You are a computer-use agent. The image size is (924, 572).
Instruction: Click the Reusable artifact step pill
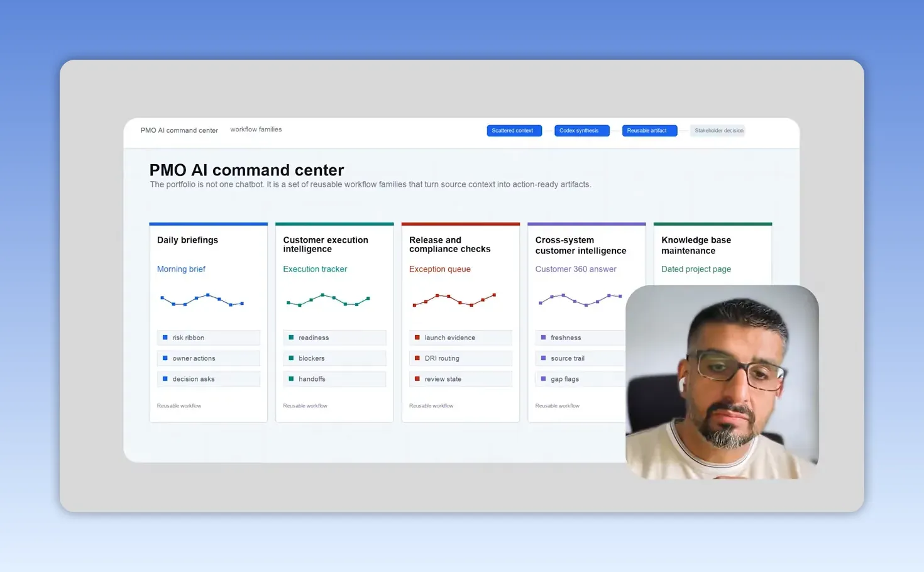[x=649, y=131]
